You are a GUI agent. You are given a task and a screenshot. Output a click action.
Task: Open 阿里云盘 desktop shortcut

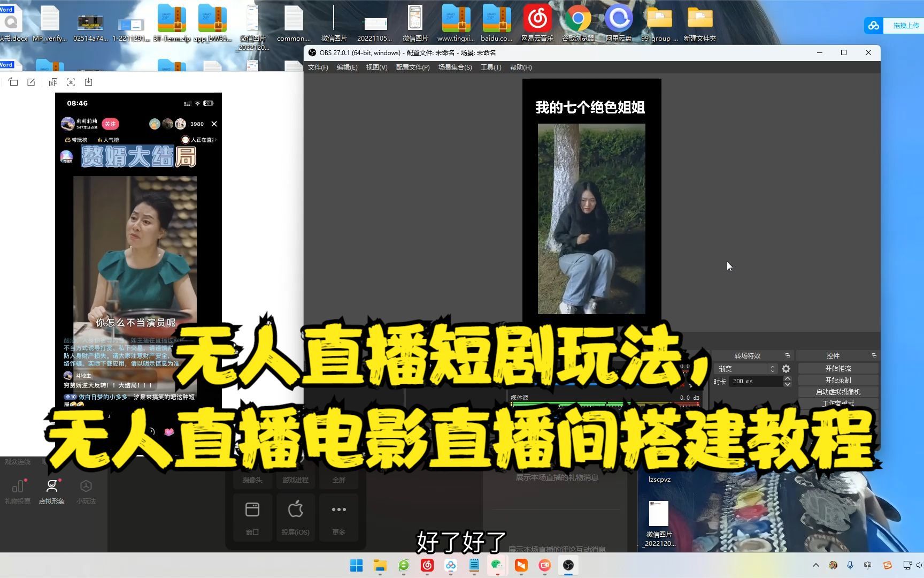tap(619, 22)
